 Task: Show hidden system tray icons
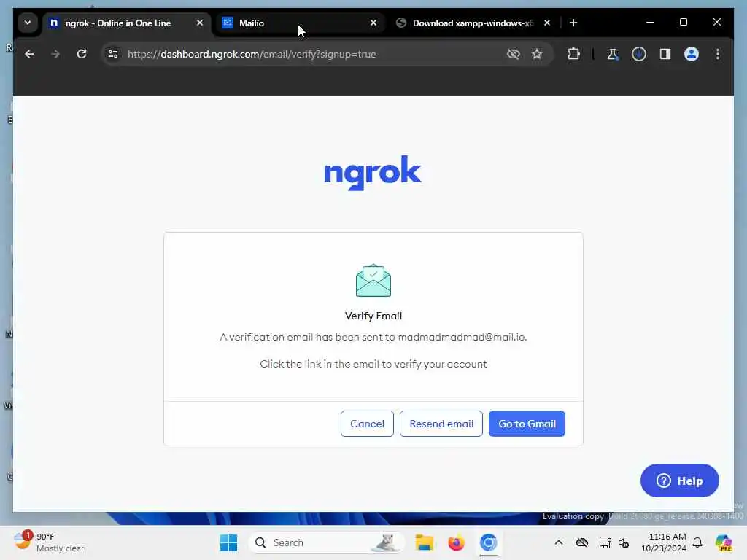[x=559, y=542]
